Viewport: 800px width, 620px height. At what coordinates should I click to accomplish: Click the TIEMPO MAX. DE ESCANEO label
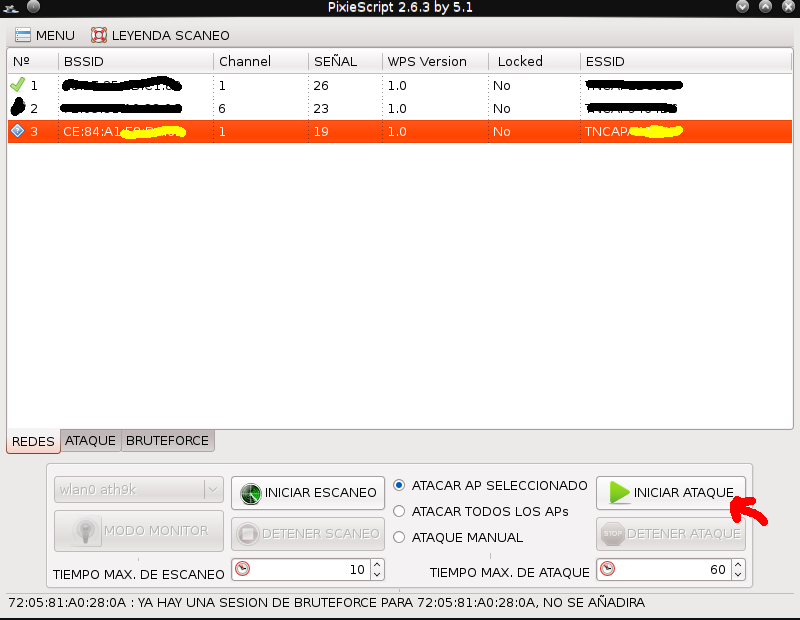coord(138,575)
